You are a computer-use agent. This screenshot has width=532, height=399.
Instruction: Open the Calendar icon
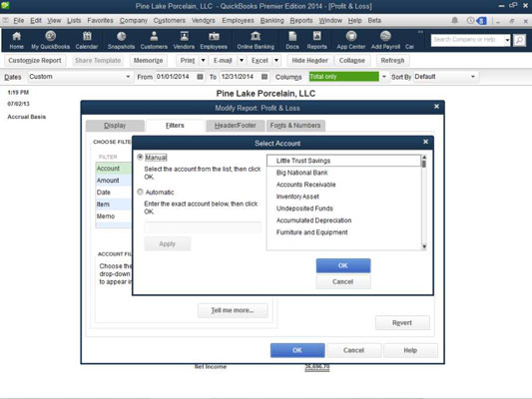pyautogui.click(x=87, y=40)
